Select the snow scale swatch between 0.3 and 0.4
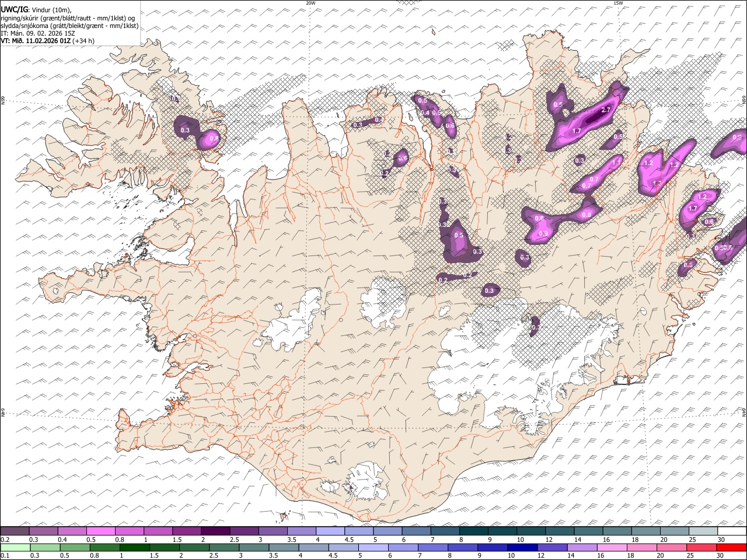 43,531
